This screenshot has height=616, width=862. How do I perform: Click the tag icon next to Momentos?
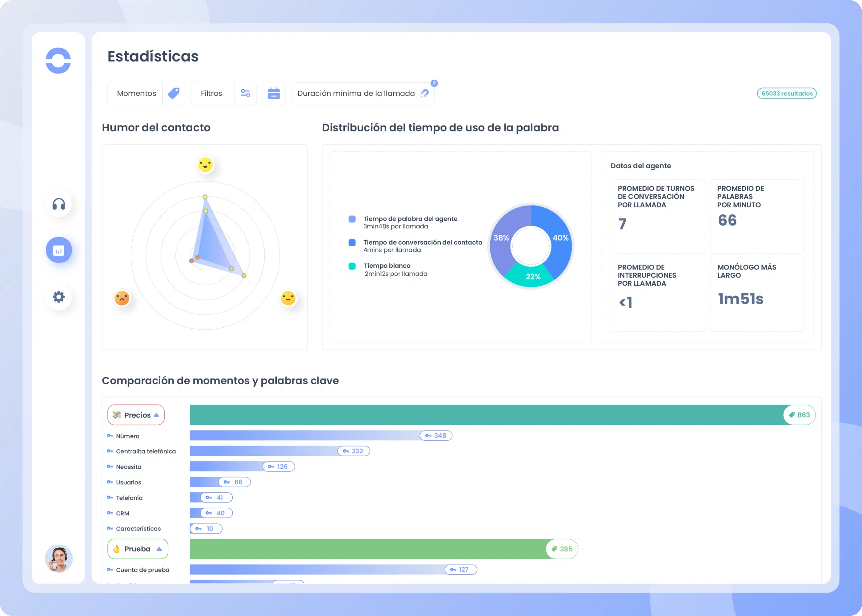173,93
